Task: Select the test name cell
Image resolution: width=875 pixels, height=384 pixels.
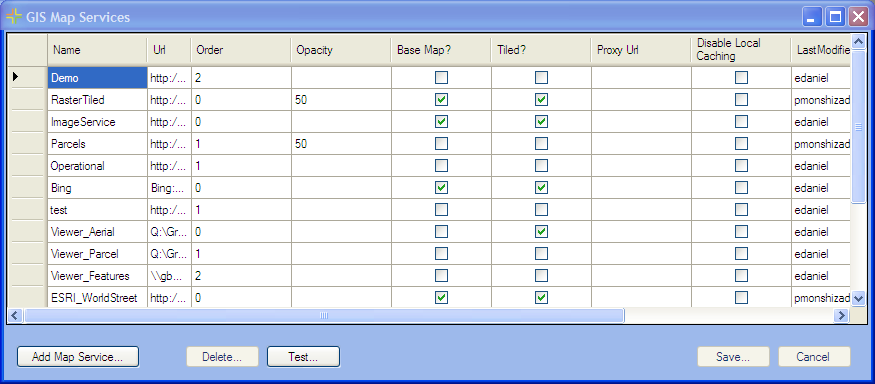Action: (97, 210)
